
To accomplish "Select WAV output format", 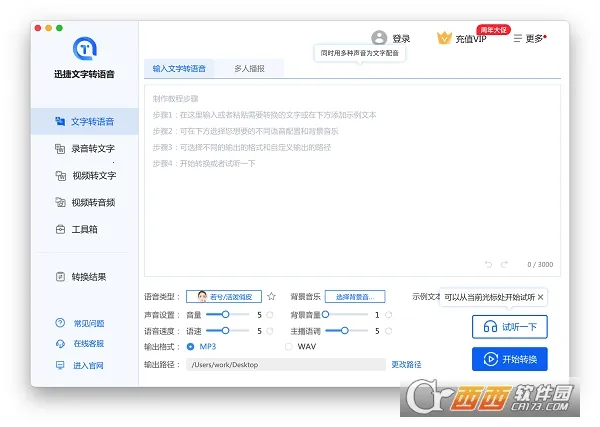I will 289,346.
